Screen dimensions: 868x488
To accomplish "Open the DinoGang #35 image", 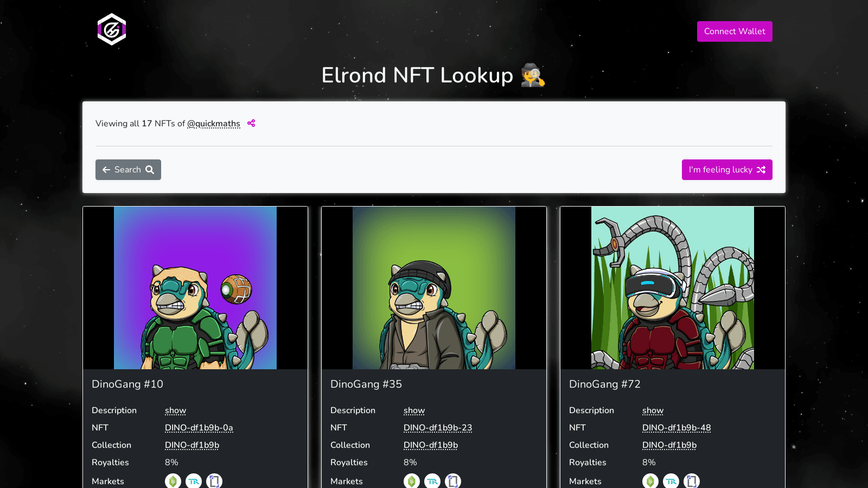I will click(434, 288).
